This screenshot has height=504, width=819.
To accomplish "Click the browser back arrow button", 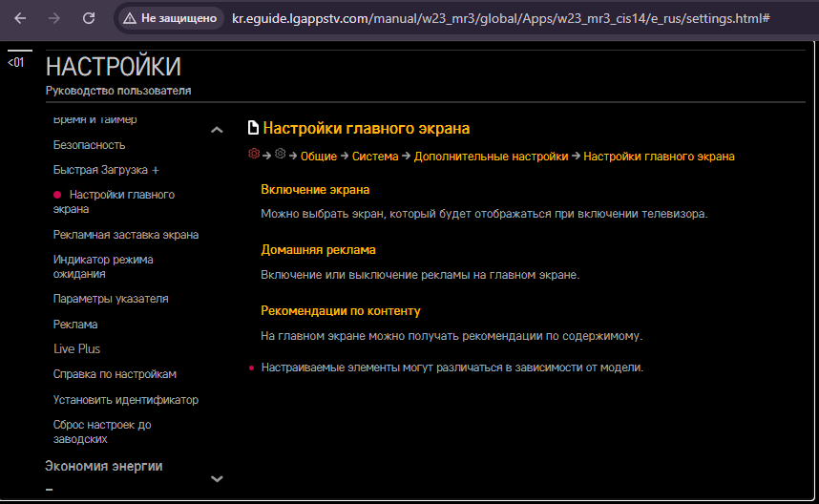I will pyautogui.click(x=20, y=18).
